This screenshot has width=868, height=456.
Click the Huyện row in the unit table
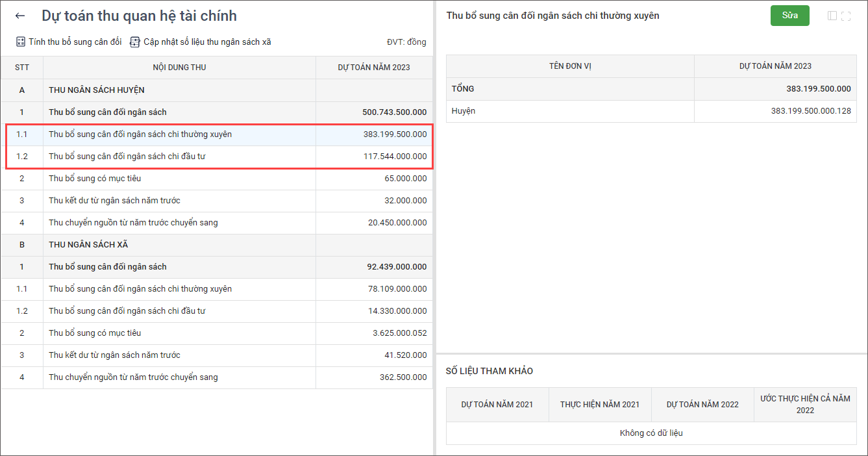(464, 111)
